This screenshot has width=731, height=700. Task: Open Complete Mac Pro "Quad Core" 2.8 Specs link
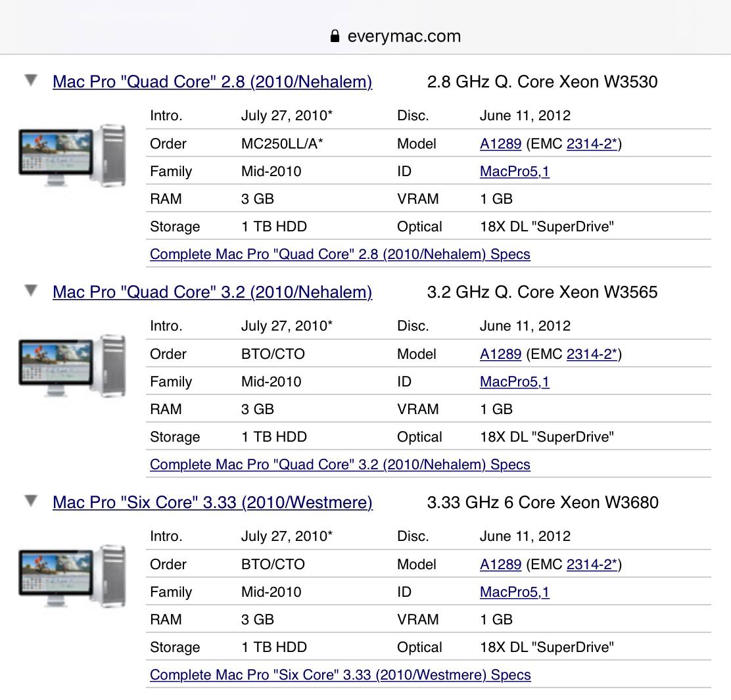pyautogui.click(x=340, y=254)
